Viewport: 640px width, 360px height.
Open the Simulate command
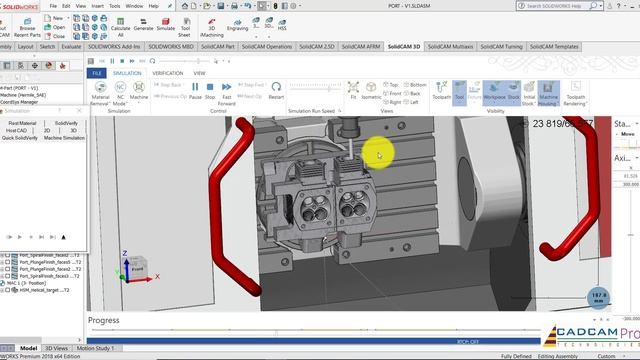pyautogui.click(x=165, y=24)
